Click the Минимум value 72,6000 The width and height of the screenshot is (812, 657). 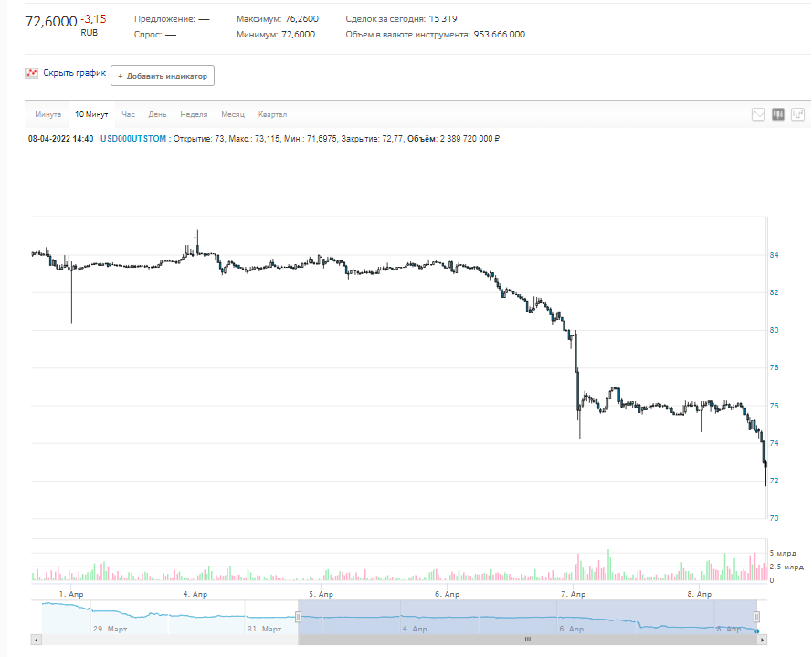click(x=299, y=35)
